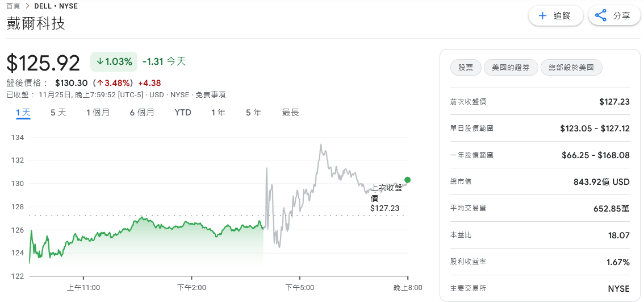Open the 5年 chart range
644x302 pixels.
(x=253, y=113)
